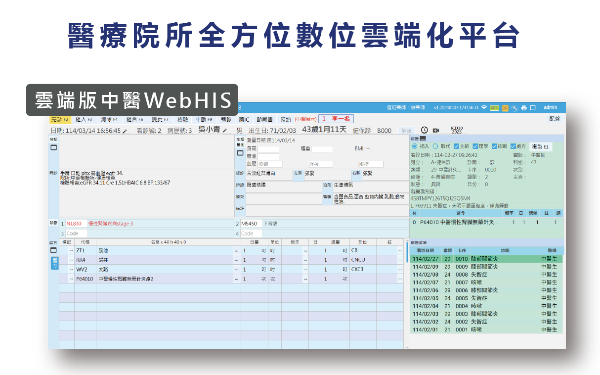Click the first empty field in measurement panel

(x=268, y=149)
